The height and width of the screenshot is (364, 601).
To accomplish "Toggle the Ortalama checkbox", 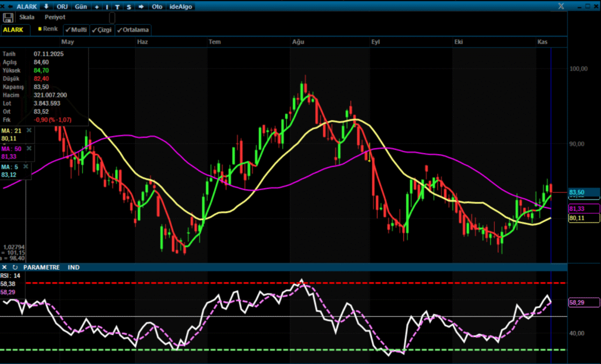I will [x=133, y=29].
